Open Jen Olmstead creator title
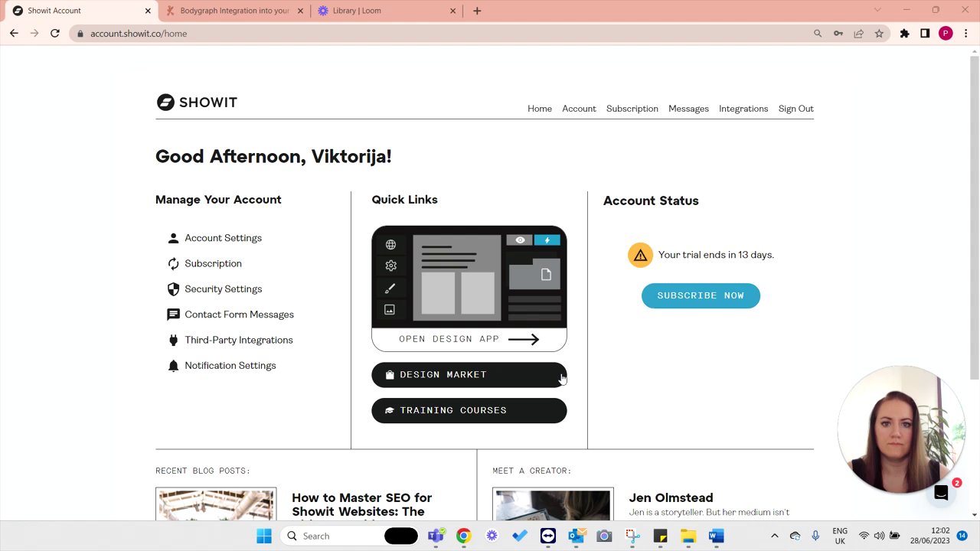 pos(671,498)
